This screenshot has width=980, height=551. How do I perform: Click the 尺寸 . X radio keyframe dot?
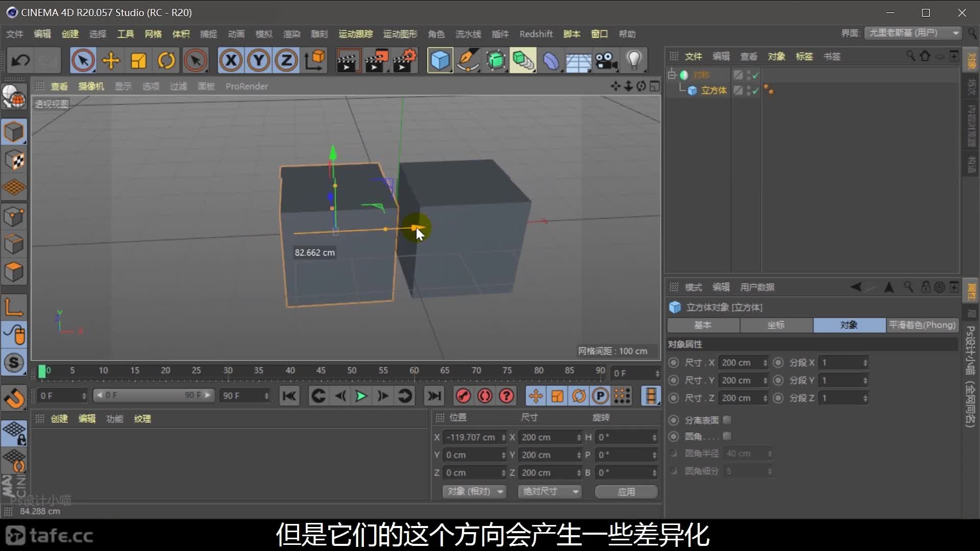pos(674,363)
